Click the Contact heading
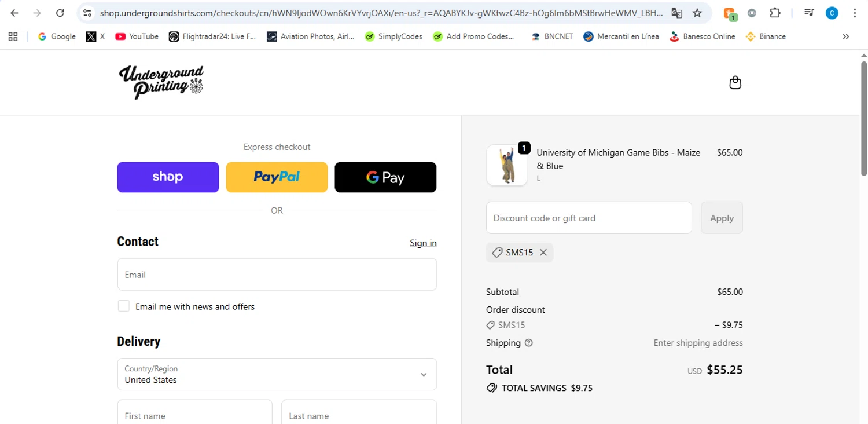Screen dimensions: 868x424 click(x=138, y=242)
